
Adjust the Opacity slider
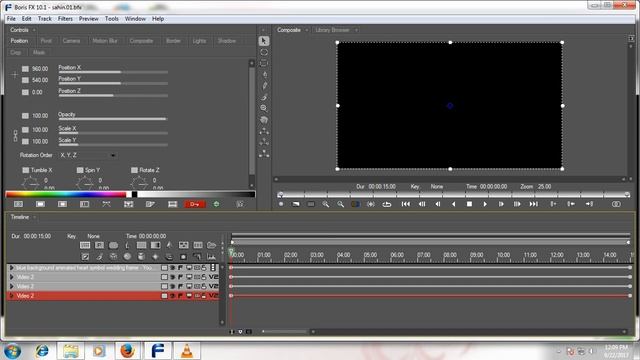[113, 119]
